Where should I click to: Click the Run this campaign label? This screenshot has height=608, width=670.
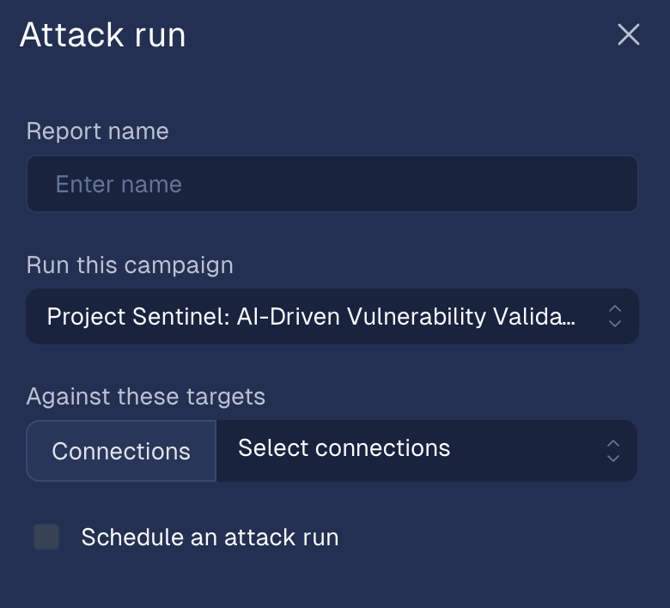pos(130,265)
